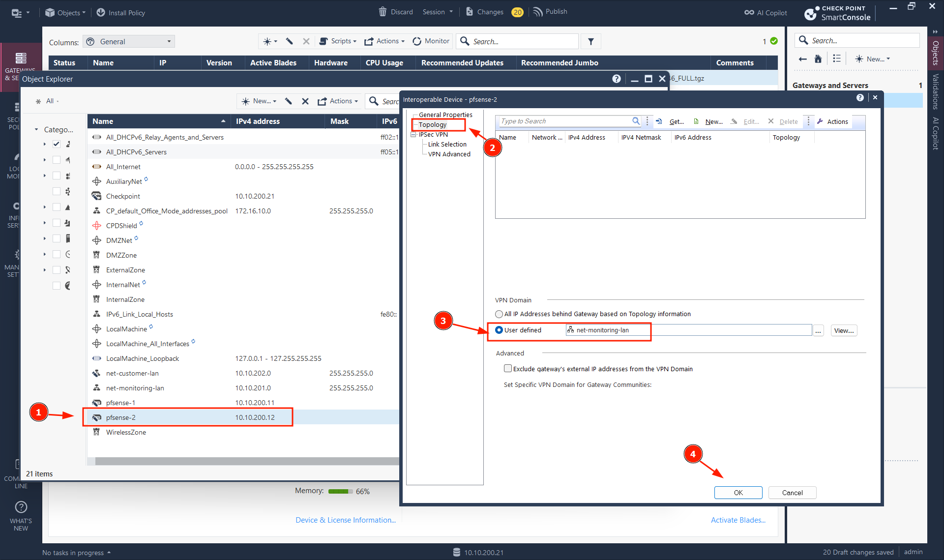Select the User defined radio button
Image resolution: width=944 pixels, height=560 pixels.
[499, 330]
